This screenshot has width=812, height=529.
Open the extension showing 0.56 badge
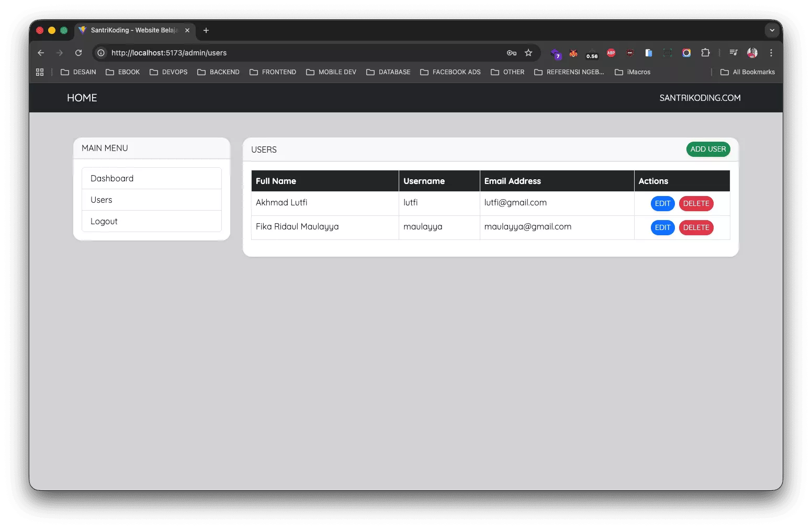[x=592, y=53]
